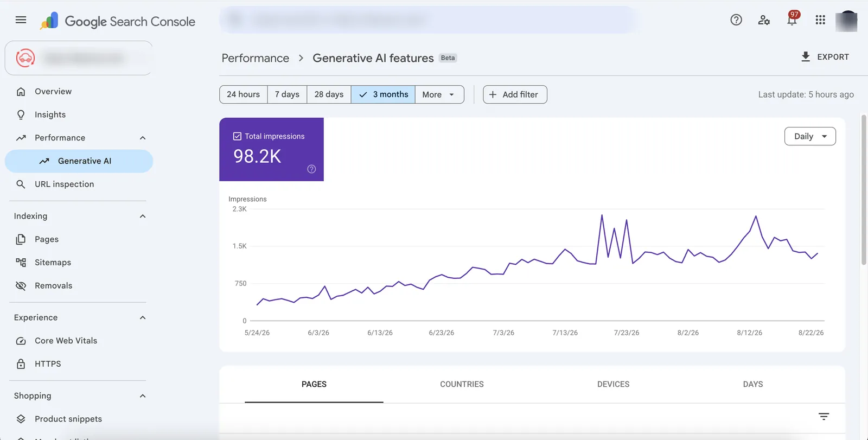
Task: Click the Performance breadcrumb link
Action: click(256, 58)
